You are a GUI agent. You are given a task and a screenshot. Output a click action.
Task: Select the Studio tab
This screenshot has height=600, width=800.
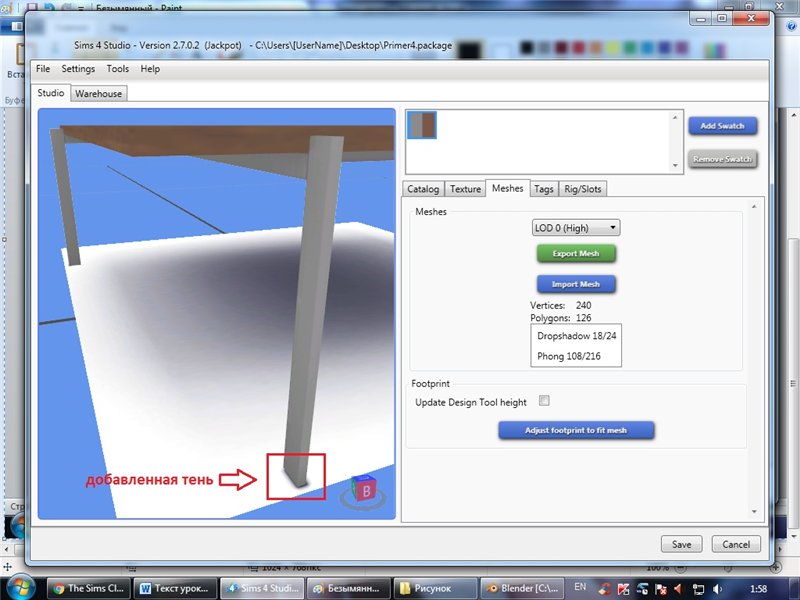tap(51, 93)
